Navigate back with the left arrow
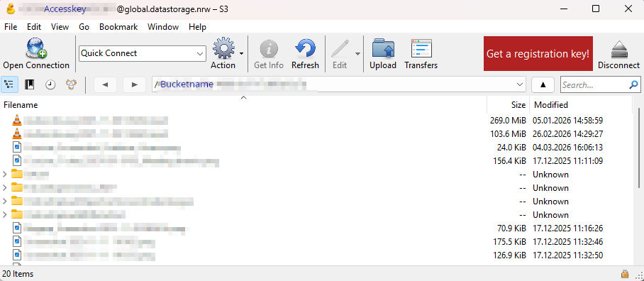 coord(105,85)
